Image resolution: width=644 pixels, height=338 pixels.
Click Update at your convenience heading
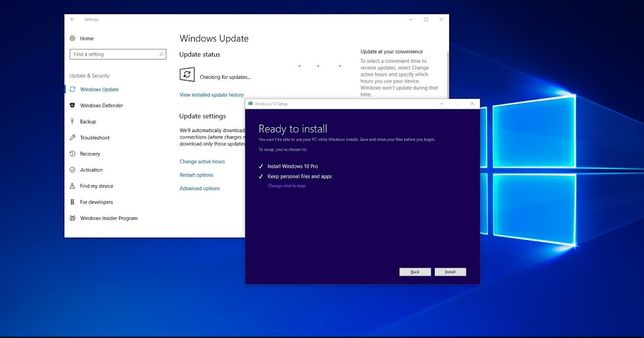click(x=392, y=52)
